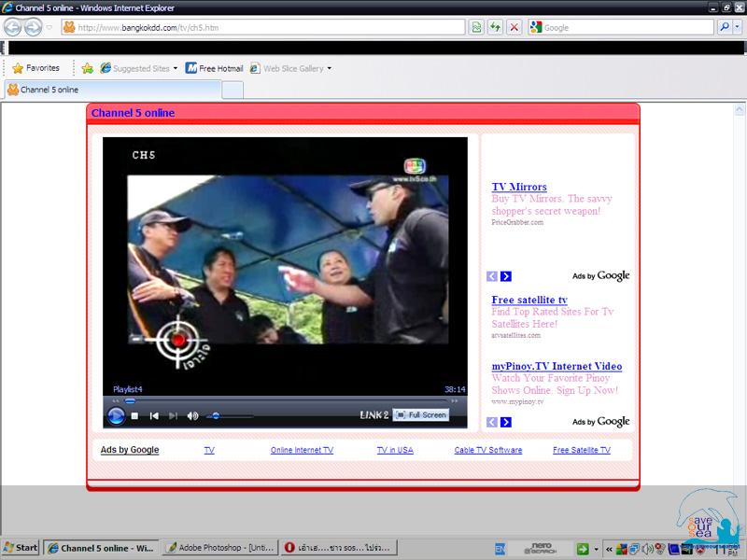Open the TV Mirrors ad link
The image size is (747, 560).
pyautogui.click(x=519, y=187)
